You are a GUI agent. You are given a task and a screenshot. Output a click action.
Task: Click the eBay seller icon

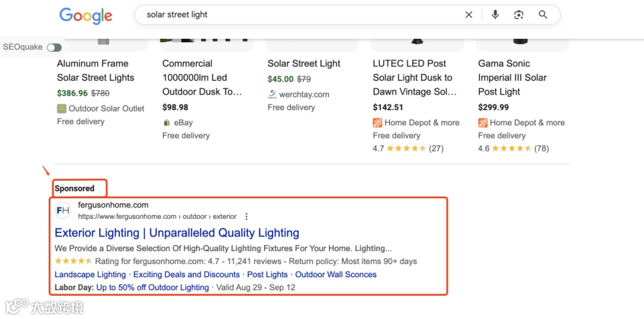point(167,123)
